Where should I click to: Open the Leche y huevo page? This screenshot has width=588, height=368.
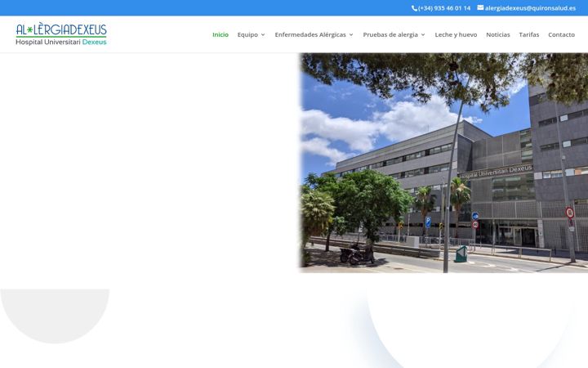(456, 34)
